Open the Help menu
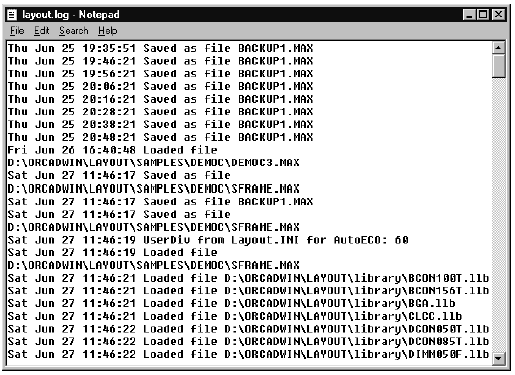Image resolution: width=515 pixels, height=375 pixels. pos(107,31)
